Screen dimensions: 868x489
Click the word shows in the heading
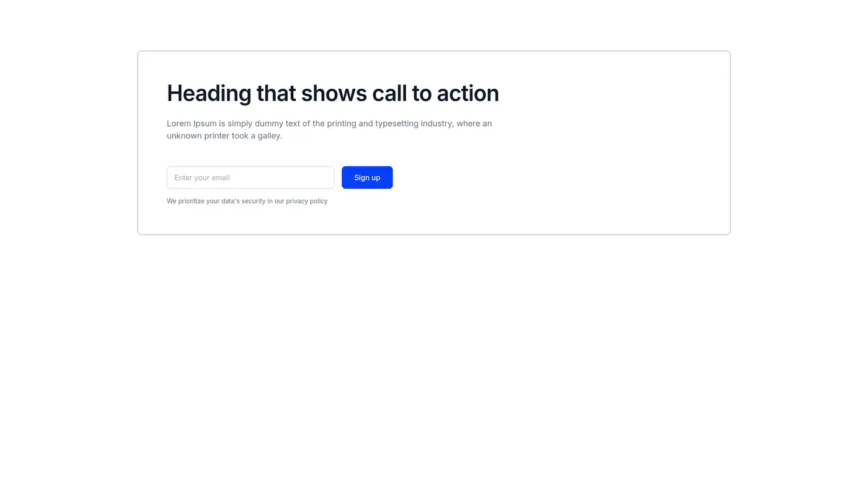click(x=334, y=93)
